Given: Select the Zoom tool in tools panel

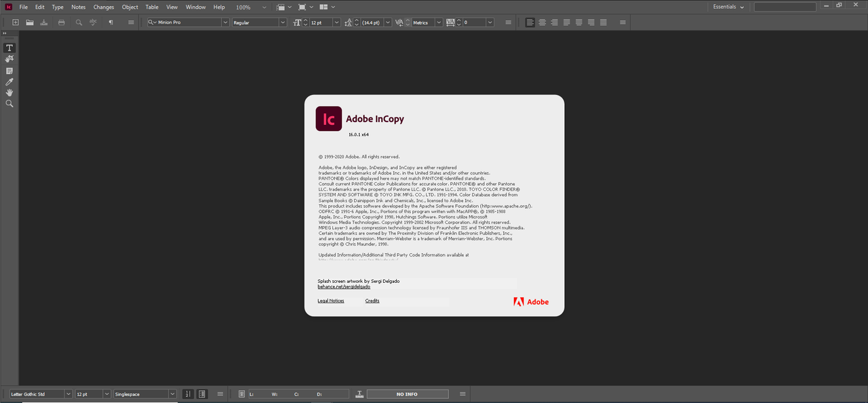Looking at the screenshot, I should click(x=9, y=104).
